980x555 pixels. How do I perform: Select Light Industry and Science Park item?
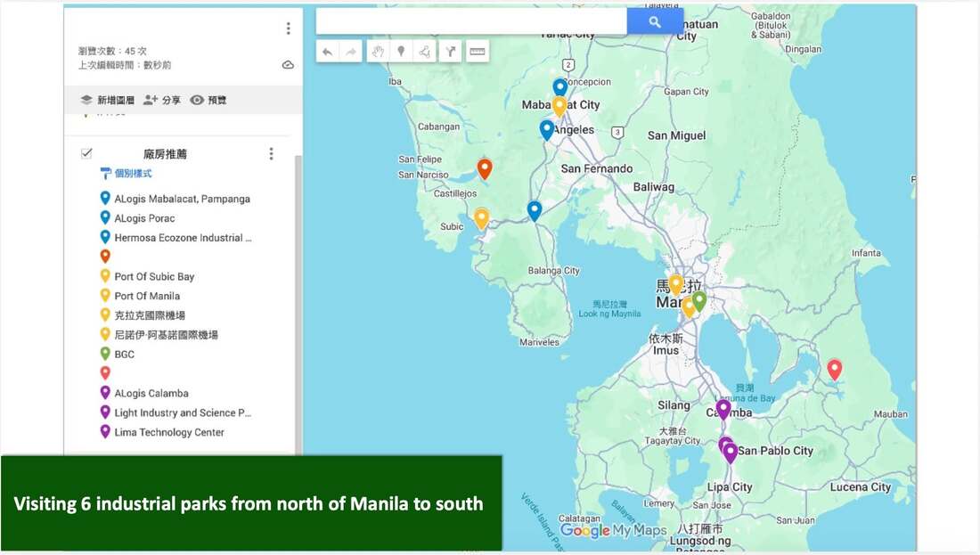tap(176, 412)
